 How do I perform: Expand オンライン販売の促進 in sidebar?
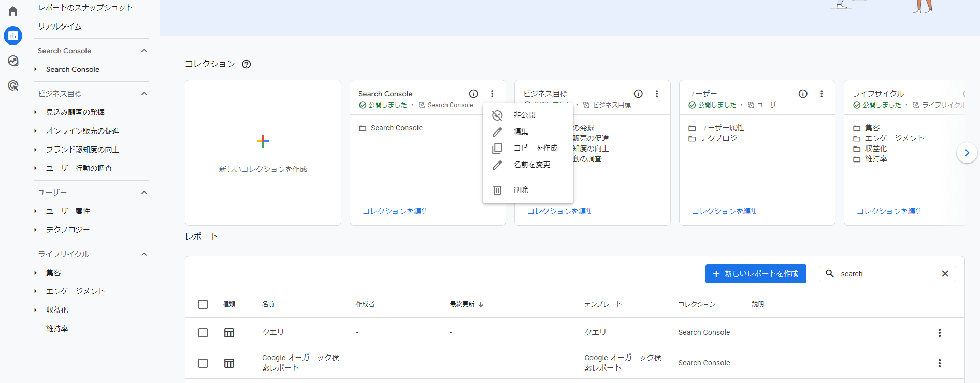(35, 131)
